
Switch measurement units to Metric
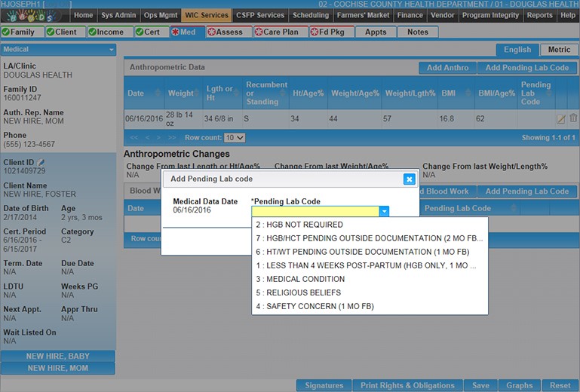tap(559, 50)
